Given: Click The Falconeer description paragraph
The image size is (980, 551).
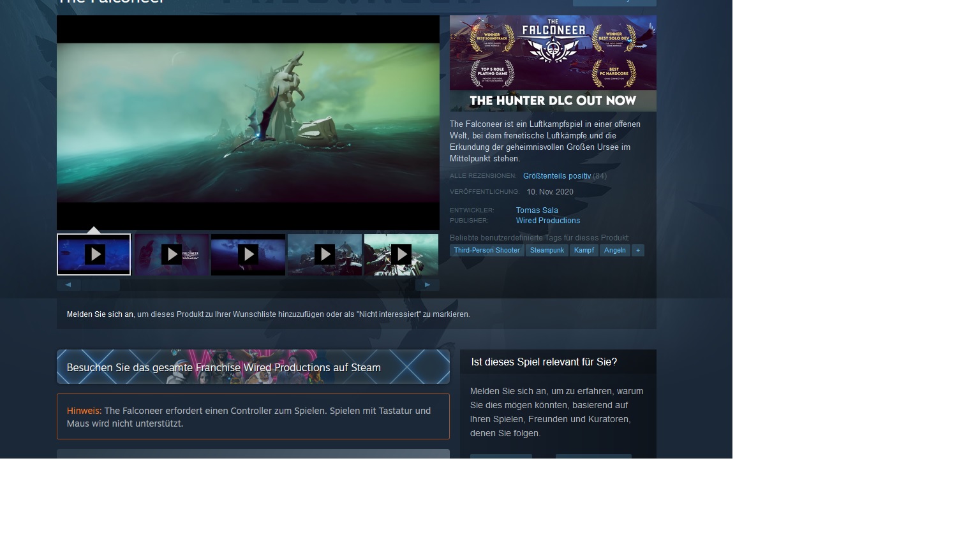Looking at the screenshot, I should pos(546,142).
